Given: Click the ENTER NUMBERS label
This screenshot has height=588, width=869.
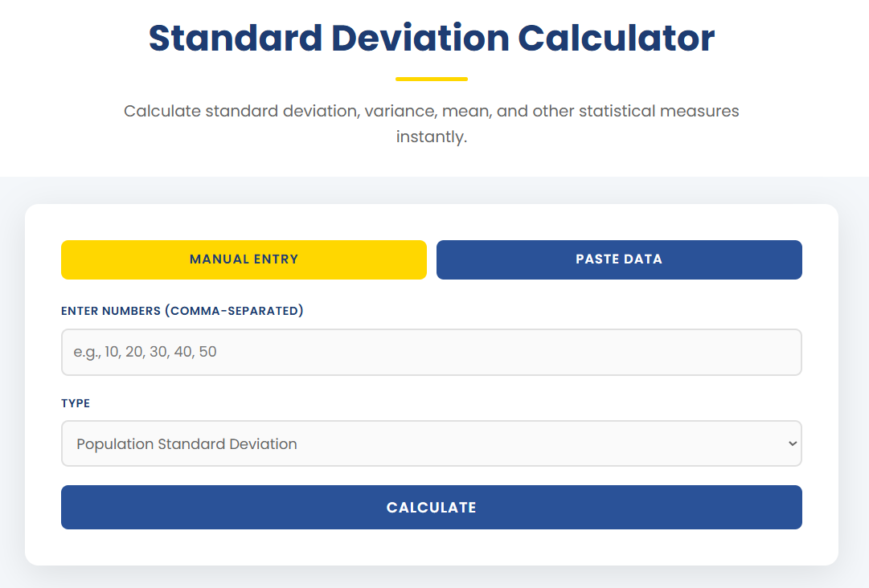Looking at the screenshot, I should point(182,311).
